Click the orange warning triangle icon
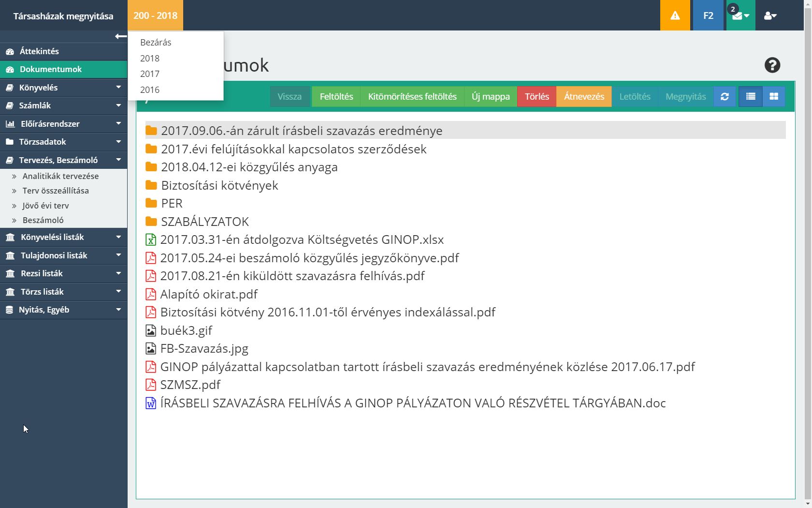Screen dimensions: 812x508 click(x=675, y=15)
